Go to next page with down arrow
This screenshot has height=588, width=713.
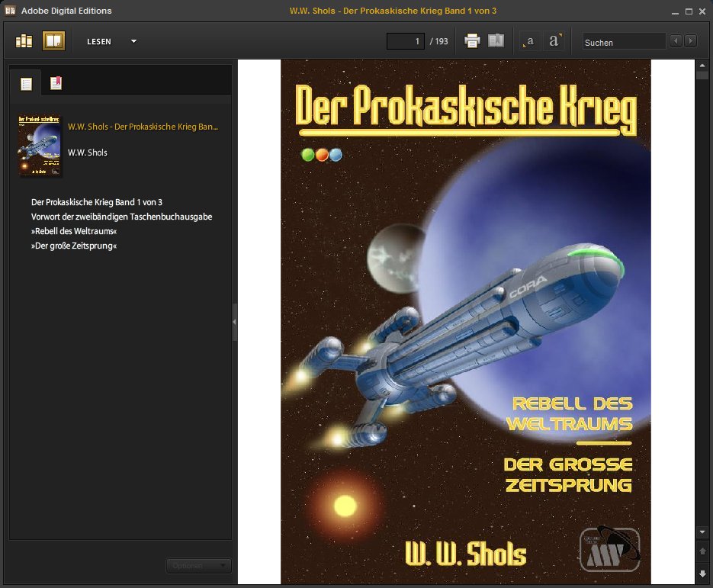[702, 574]
